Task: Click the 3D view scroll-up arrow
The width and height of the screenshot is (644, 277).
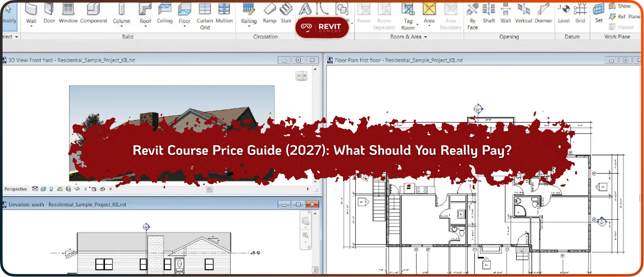Action: click(315, 69)
